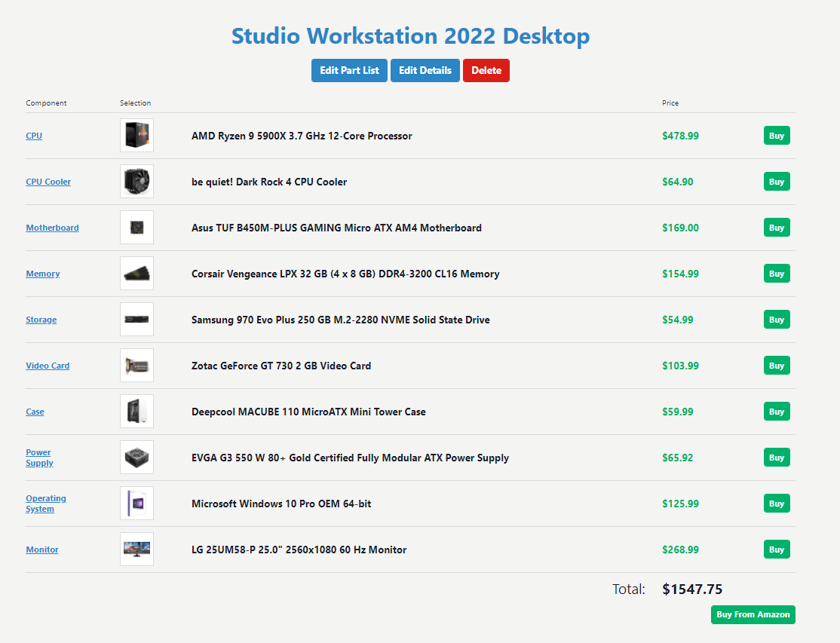Click the Microsoft Windows 10 Pro OEM 64-bit name
The height and width of the screenshot is (643, 840).
pos(281,504)
